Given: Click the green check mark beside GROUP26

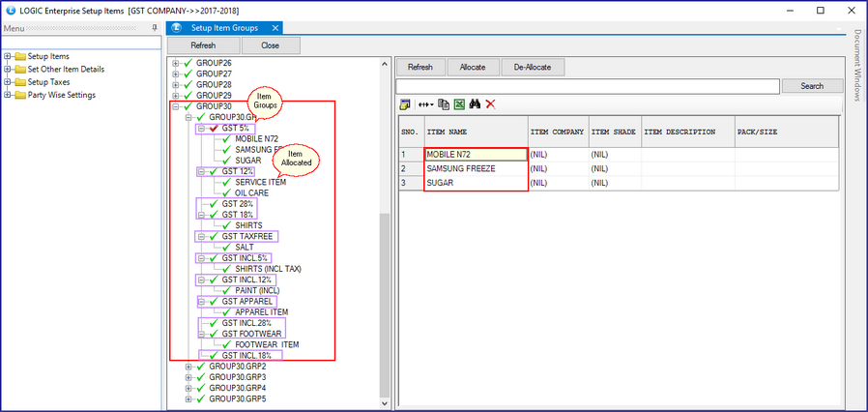Looking at the screenshot, I should (188, 63).
